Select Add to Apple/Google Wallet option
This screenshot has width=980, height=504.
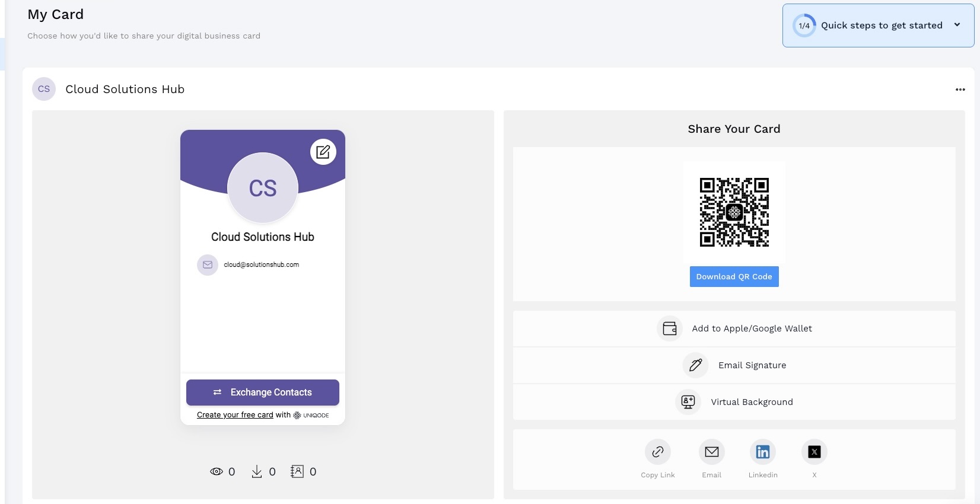pos(752,328)
